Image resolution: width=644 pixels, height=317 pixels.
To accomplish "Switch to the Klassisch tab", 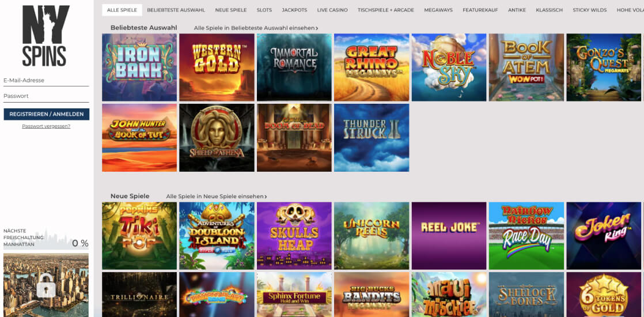I will coord(549,10).
